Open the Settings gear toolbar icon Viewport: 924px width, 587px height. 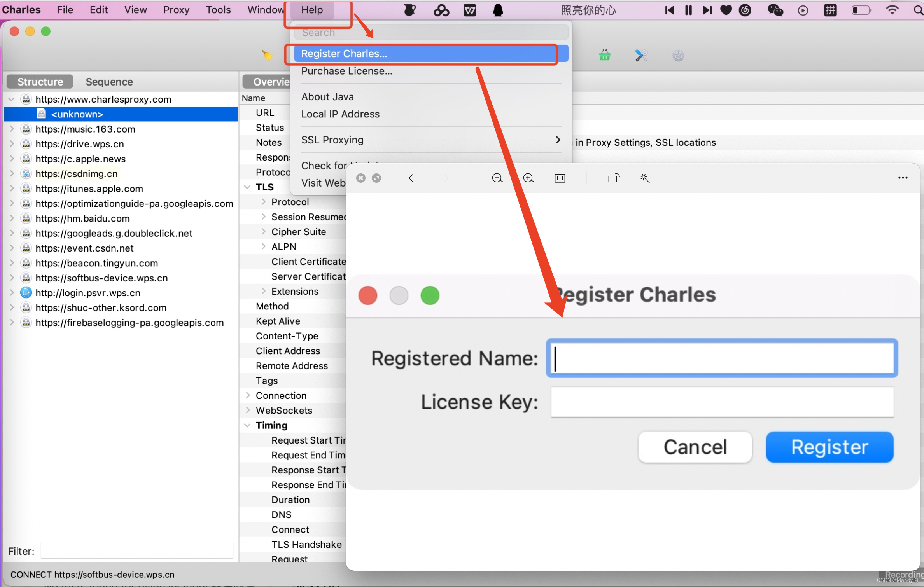tap(678, 56)
